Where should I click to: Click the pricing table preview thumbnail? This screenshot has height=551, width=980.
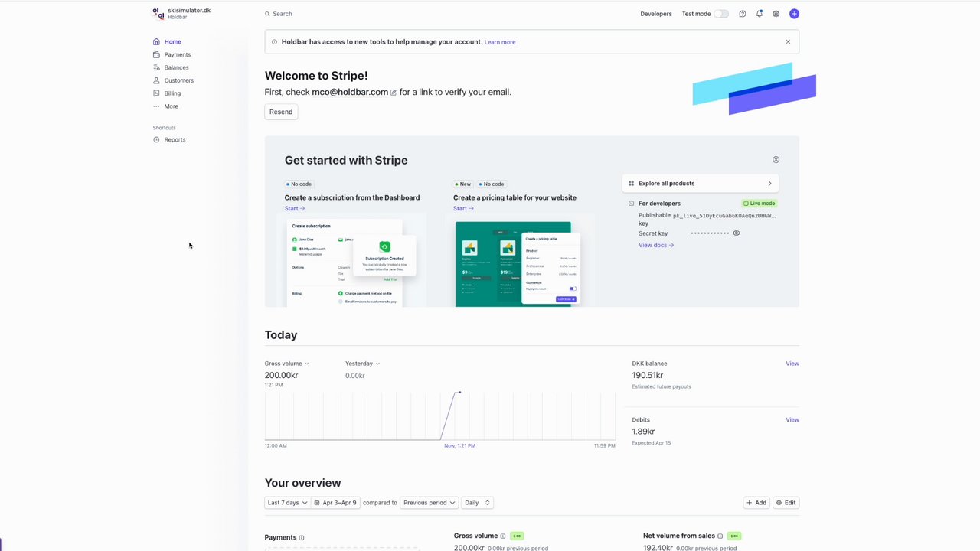(x=520, y=261)
